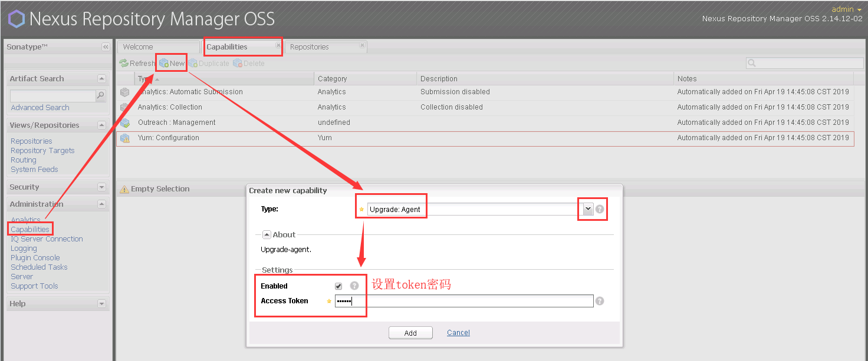Open Repository Targets link
This screenshot has width=868, height=361.
tap(42, 151)
